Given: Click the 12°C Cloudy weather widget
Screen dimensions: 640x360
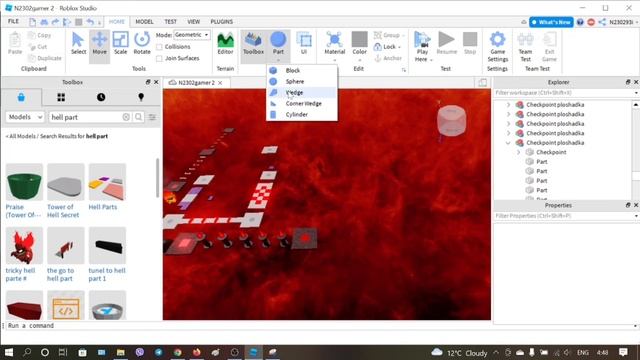Looking at the screenshot, I should (x=459, y=352).
